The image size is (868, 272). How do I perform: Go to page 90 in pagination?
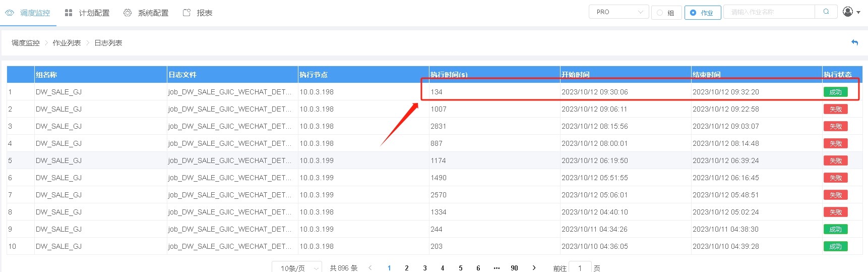pos(514,268)
